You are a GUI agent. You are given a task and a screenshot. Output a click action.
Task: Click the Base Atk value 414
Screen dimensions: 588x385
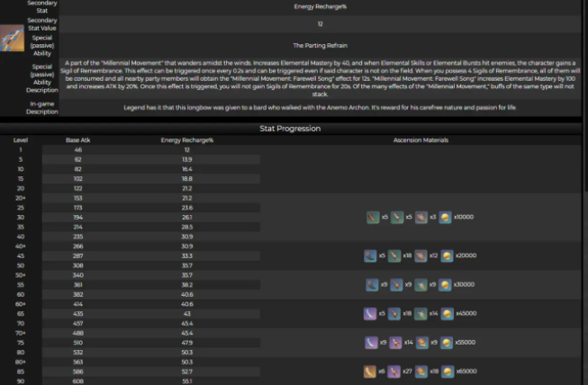[x=78, y=304]
